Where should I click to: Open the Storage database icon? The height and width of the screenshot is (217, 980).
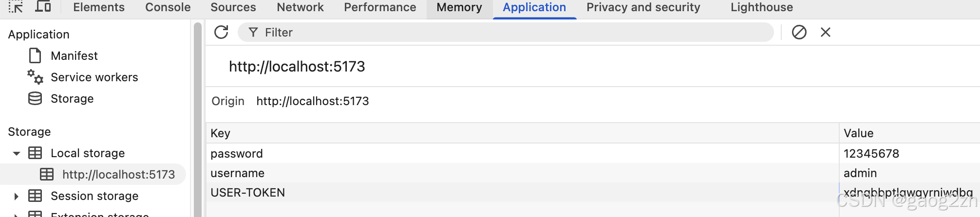click(35, 99)
